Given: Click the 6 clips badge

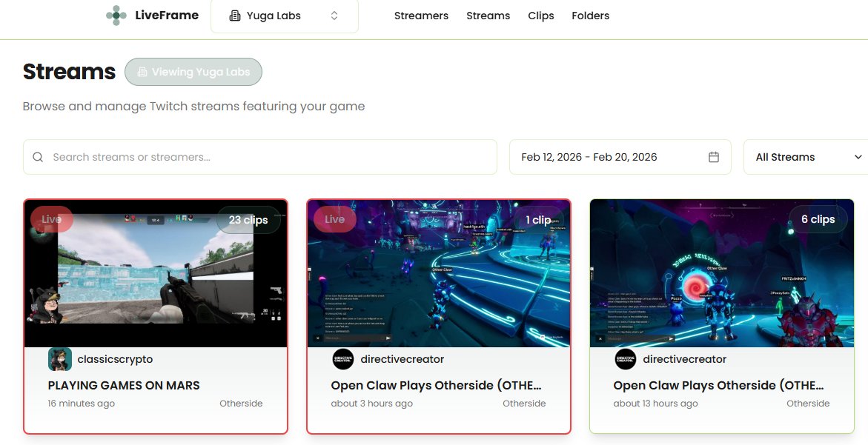Looking at the screenshot, I should (818, 219).
